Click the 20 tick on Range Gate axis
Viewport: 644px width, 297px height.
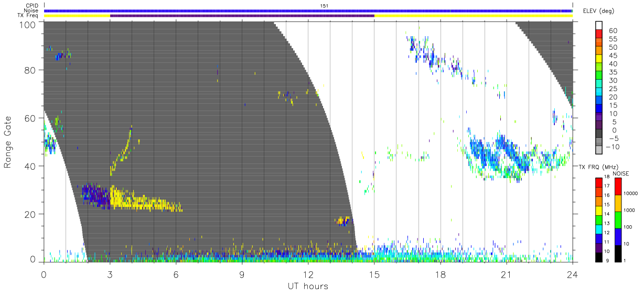pyautogui.click(x=31, y=214)
